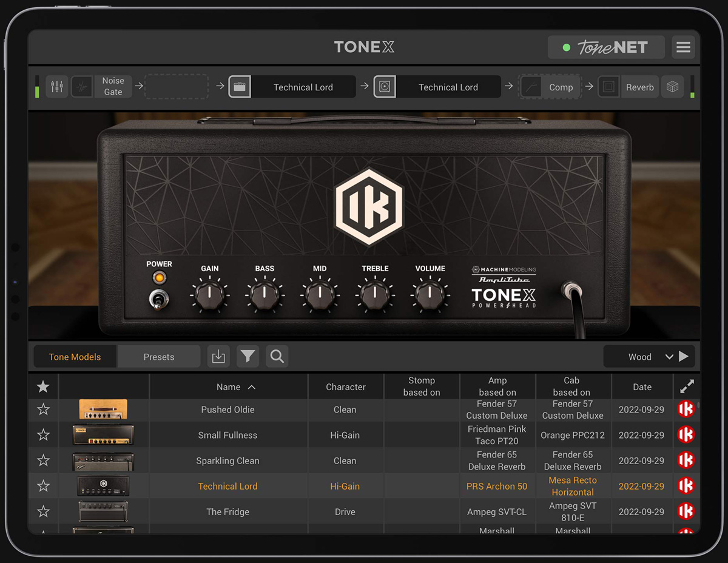The height and width of the screenshot is (563, 728).
Task: Click the VOLUME knob
Action: pyautogui.click(x=430, y=295)
